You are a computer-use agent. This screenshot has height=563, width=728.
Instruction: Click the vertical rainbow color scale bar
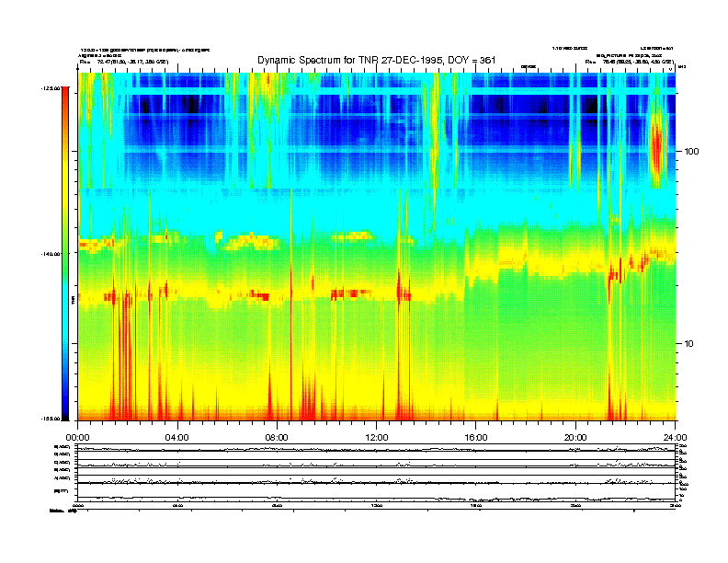click(65, 253)
